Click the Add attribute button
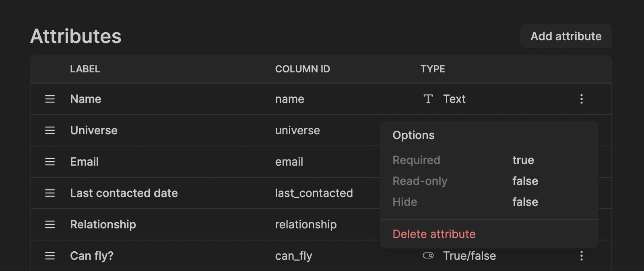644x271 pixels. (x=566, y=36)
